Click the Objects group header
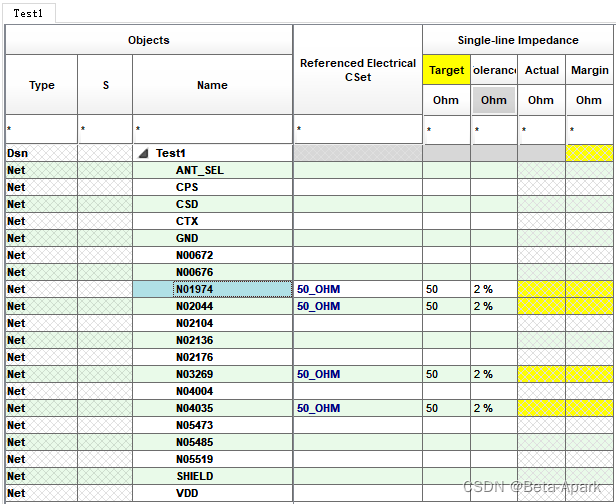This screenshot has width=616, height=504. (x=148, y=40)
